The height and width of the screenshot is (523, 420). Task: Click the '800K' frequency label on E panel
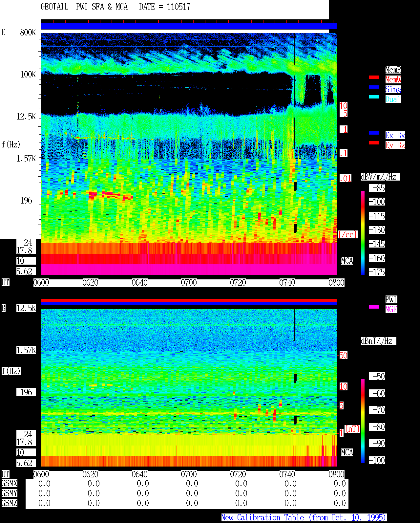click(x=28, y=33)
